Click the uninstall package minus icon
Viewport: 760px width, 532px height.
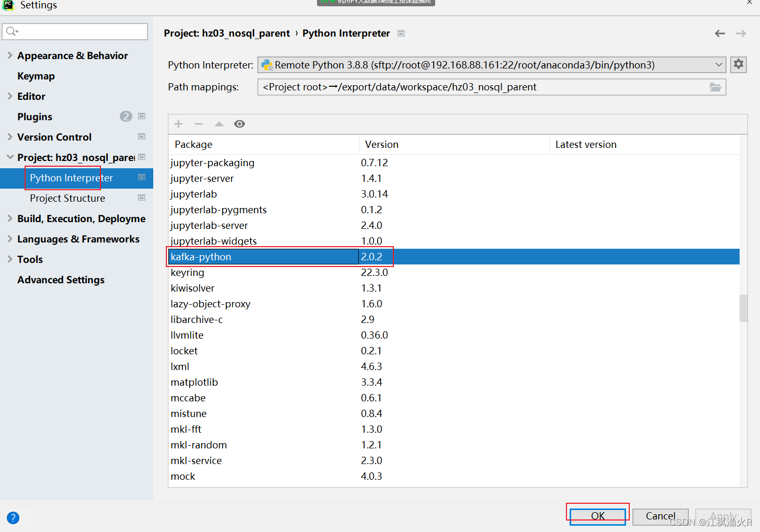pyautogui.click(x=199, y=124)
